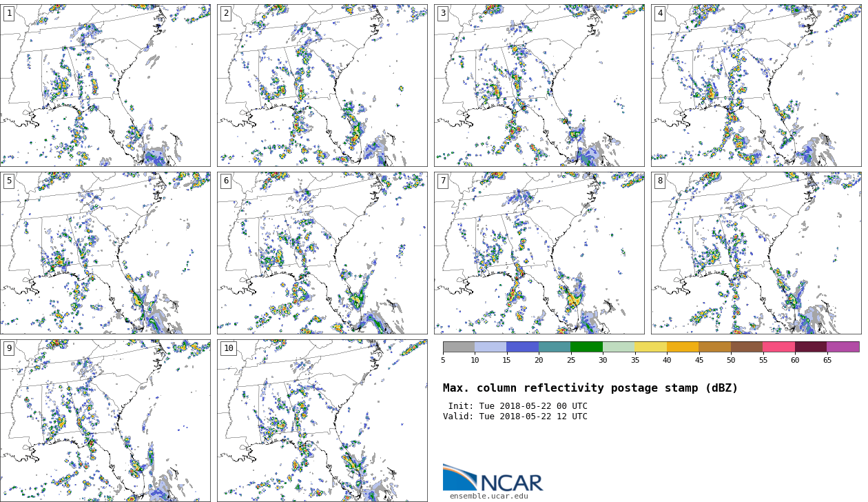Click the number 6 panel label
The width and height of the screenshot is (868, 502).
(226, 181)
